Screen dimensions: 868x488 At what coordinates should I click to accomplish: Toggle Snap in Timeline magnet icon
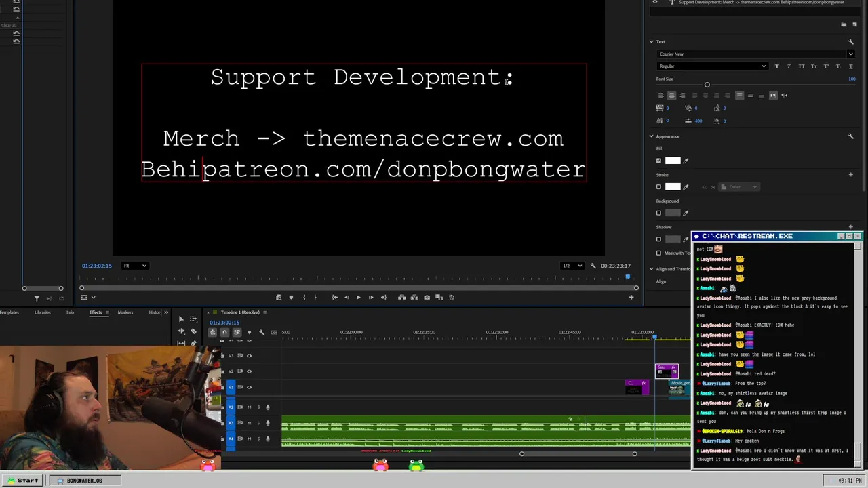[224, 332]
